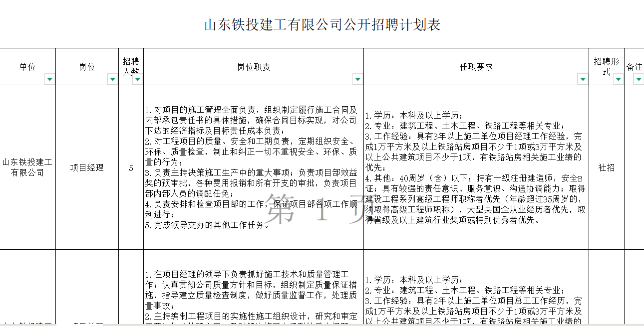Image resolution: width=644 pixels, height=326 pixels.
Task: Open the 单位 column filter dropdown
Action: click(x=49, y=79)
